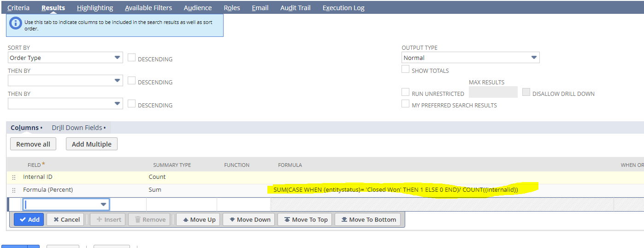Click the Field column header

pos(36,165)
